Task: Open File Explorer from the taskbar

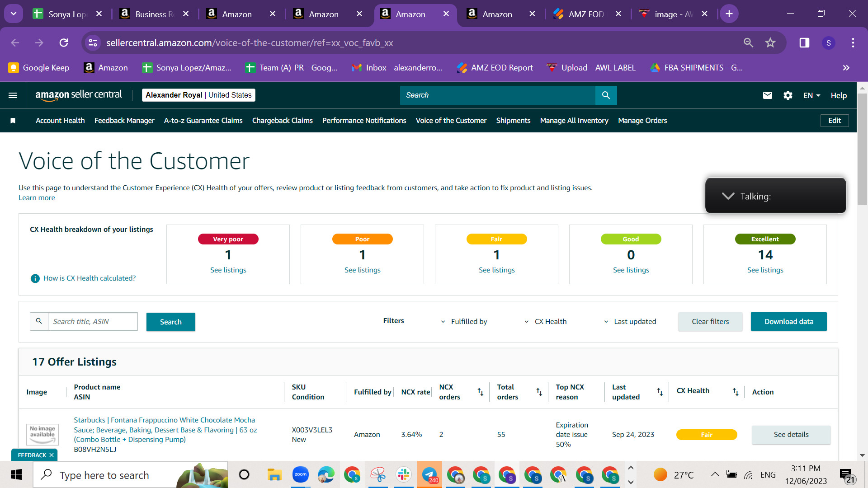Action: 275,474
